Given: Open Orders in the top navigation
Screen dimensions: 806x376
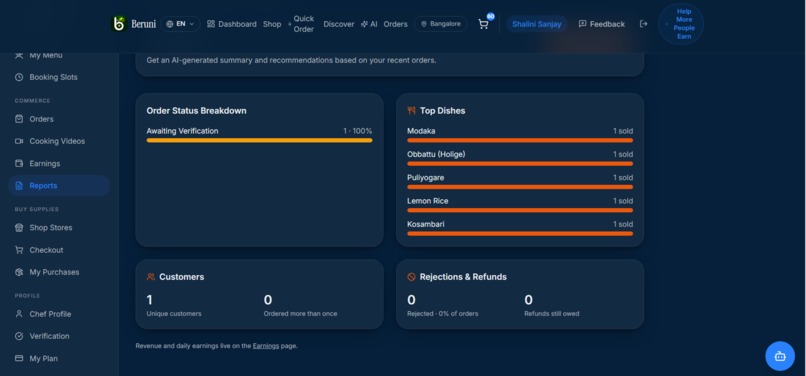Looking at the screenshot, I should pyautogui.click(x=395, y=24).
